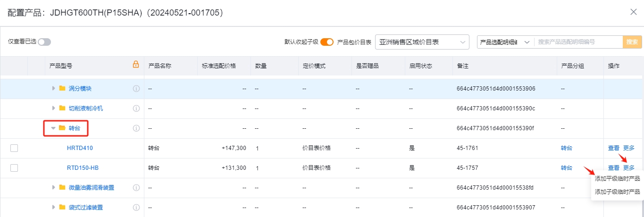This screenshot has height=217, width=644.
Task: Turn off the 默认收起子级 switch
Action: pyautogui.click(x=327, y=42)
